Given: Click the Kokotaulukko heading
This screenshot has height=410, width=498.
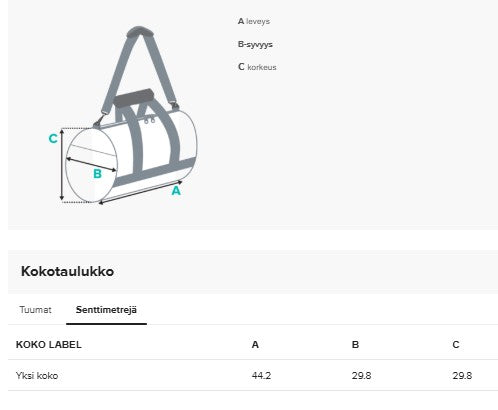Looking at the screenshot, I should point(67,271).
